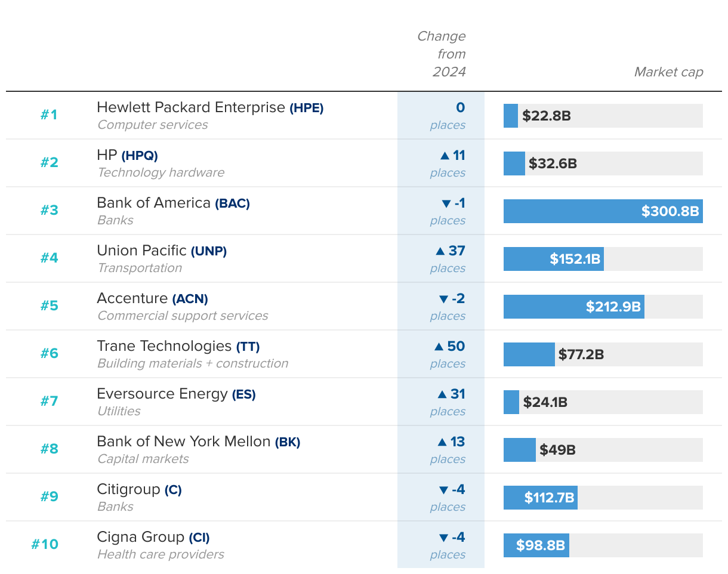
Task: Click the (TT) ticker symbol
Action: point(248,347)
